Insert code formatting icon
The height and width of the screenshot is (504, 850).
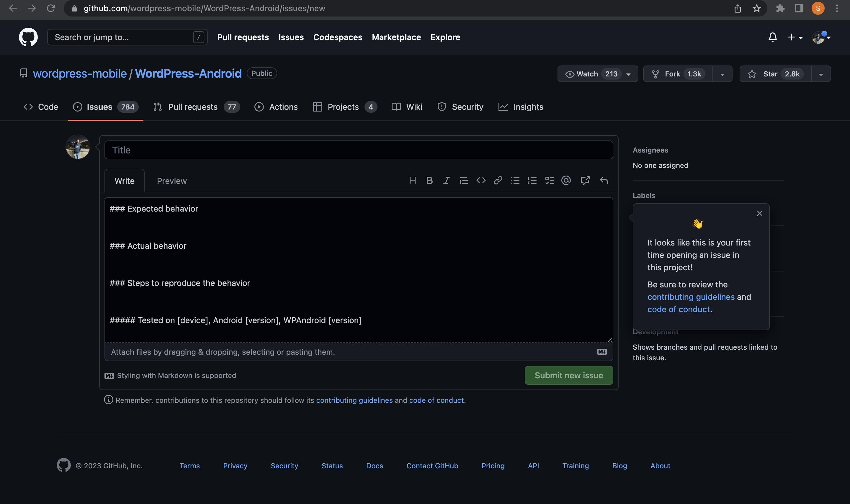(481, 180)
